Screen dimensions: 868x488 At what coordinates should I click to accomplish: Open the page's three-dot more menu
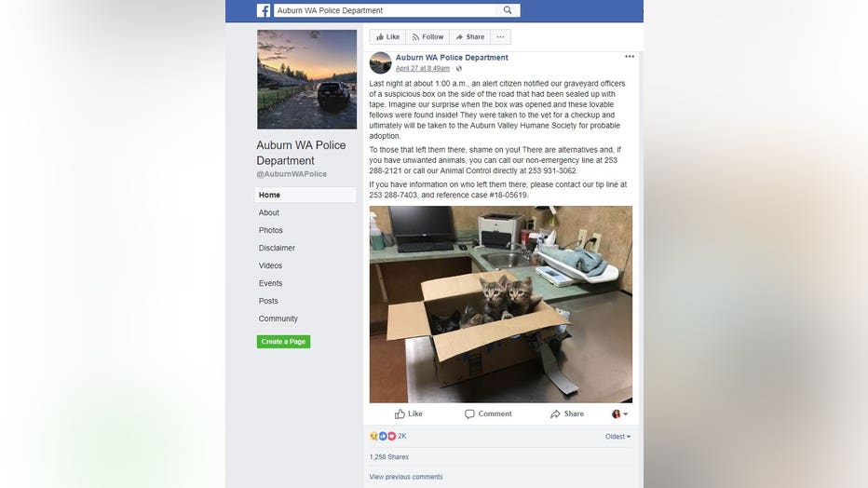(500, 37)
